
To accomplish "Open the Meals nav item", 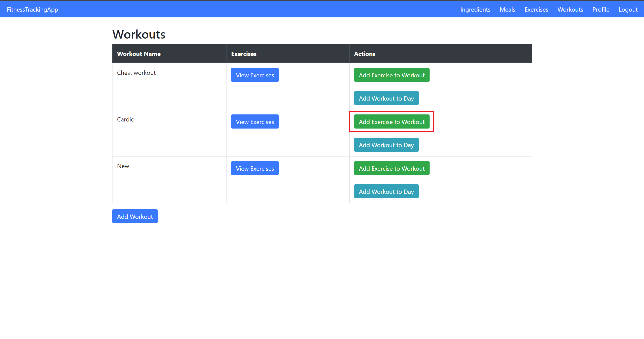I will [x=507, y=10].
